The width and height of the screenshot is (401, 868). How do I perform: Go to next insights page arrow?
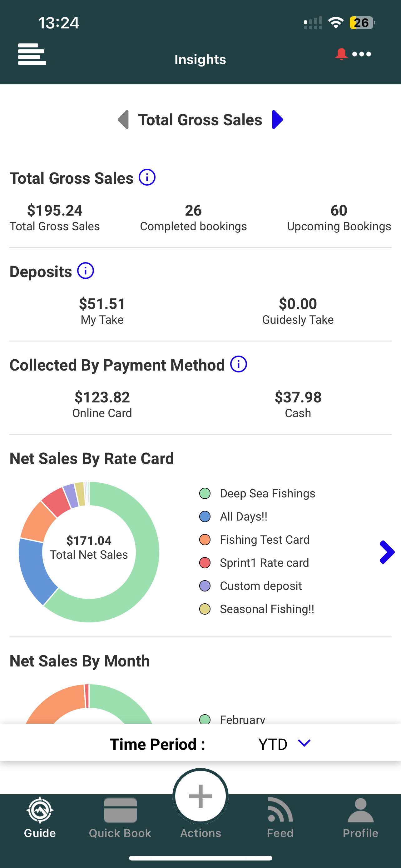point(277,120)
